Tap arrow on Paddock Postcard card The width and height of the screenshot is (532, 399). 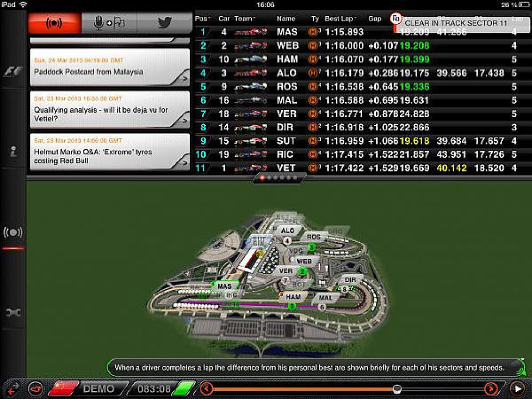click(185, 79)
